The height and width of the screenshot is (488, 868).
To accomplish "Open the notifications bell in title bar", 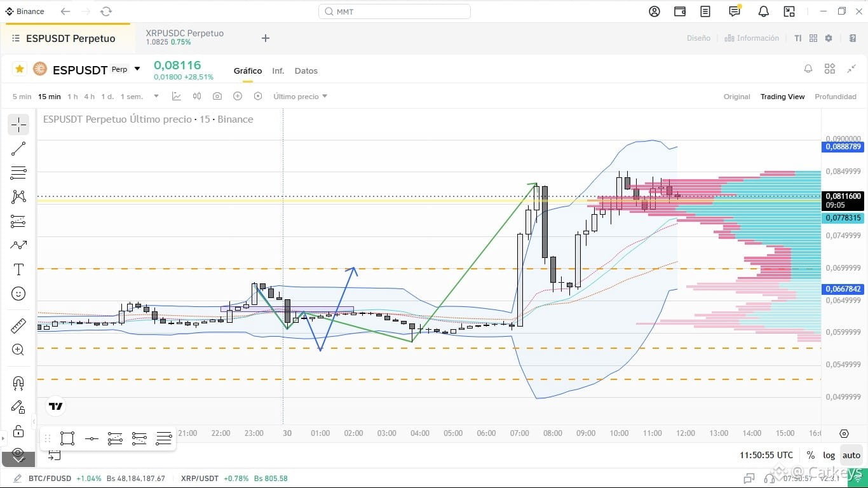I will (764, 11).
